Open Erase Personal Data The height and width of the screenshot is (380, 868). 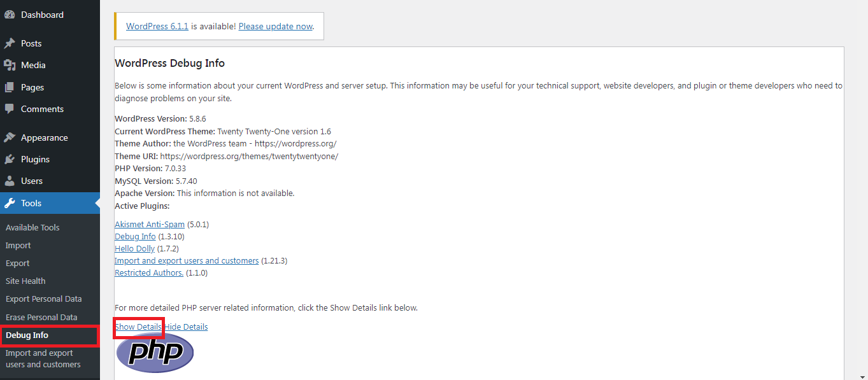pos(41,317)
